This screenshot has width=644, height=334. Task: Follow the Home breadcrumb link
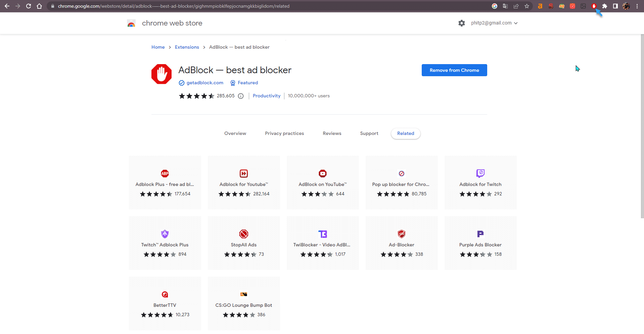coord(158,47)
